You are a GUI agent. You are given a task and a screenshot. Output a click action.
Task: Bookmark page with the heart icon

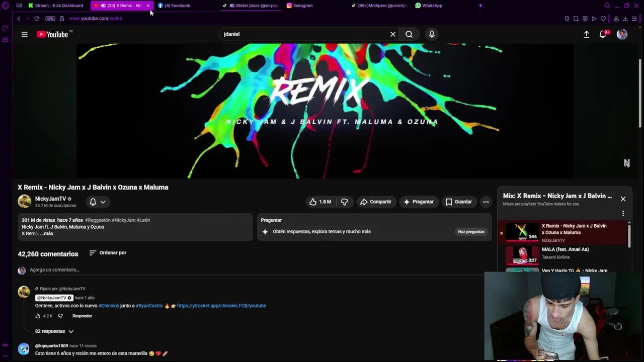[603, 19]
